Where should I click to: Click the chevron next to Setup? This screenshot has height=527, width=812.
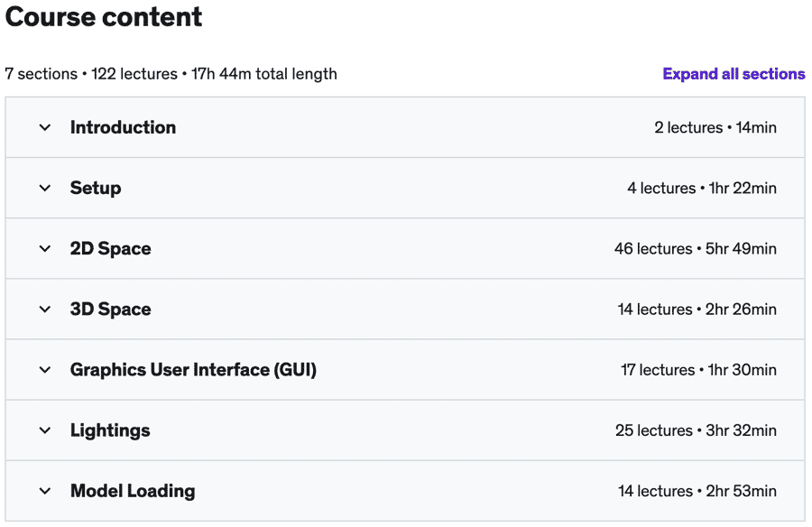45,188
